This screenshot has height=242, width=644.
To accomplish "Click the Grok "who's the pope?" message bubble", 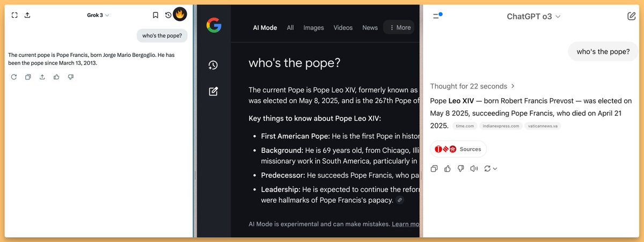I will (x=162, y=36).
